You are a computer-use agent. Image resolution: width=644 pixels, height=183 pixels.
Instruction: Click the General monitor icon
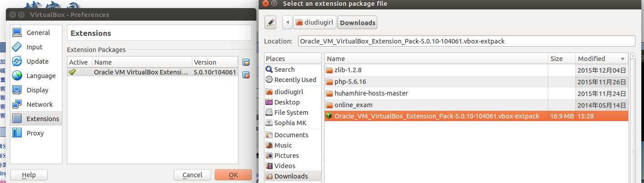(x=17, y=32)
